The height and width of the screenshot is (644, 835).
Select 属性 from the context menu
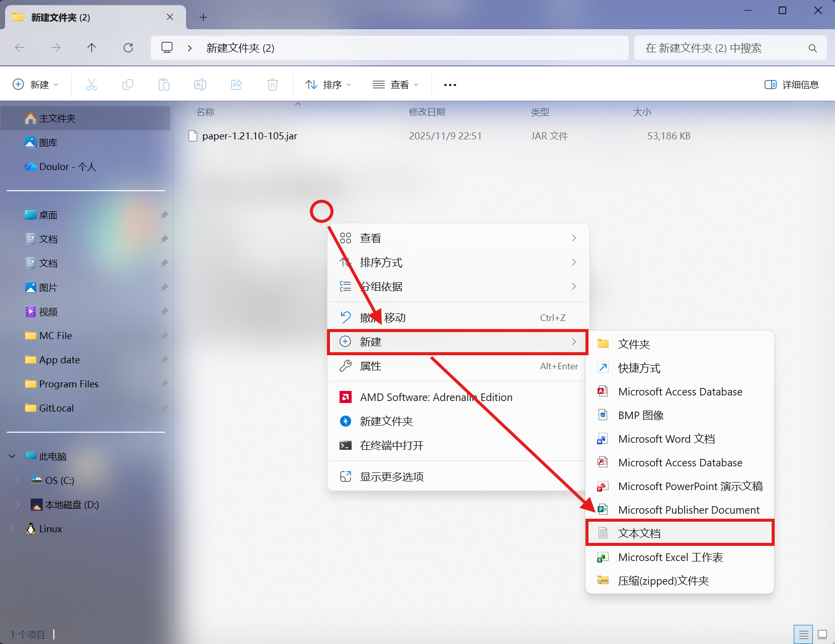point(371,366)
